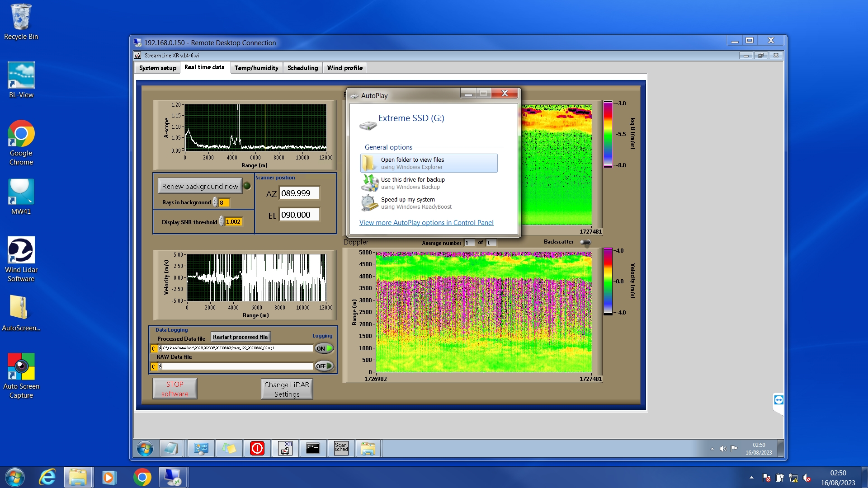Open the sticky notes icon in remote taskbar
Image resolution: width=868 pixels, height=488 pixels.
point(229,448)
